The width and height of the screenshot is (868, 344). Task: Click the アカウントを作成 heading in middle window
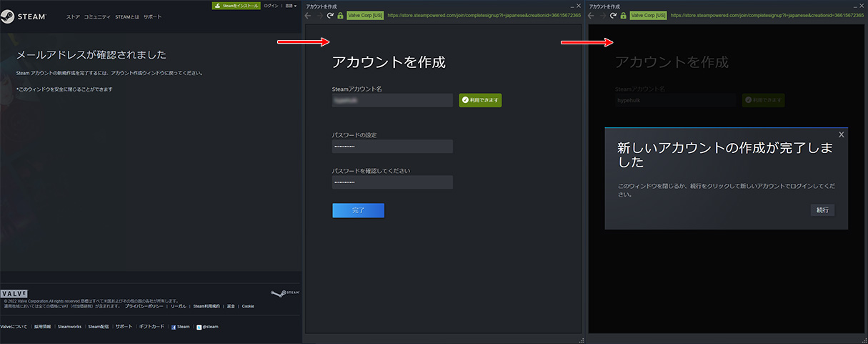pos(389,62)
